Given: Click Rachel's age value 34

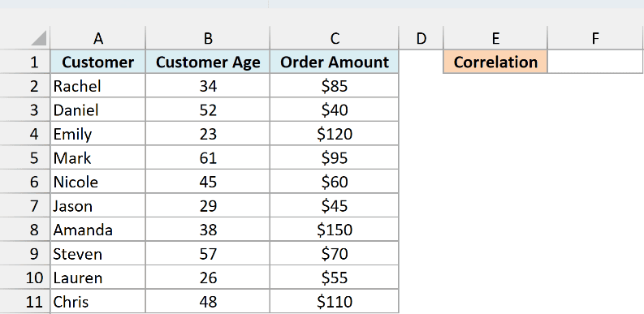Looking at the screenshot, I should (208, 86).
